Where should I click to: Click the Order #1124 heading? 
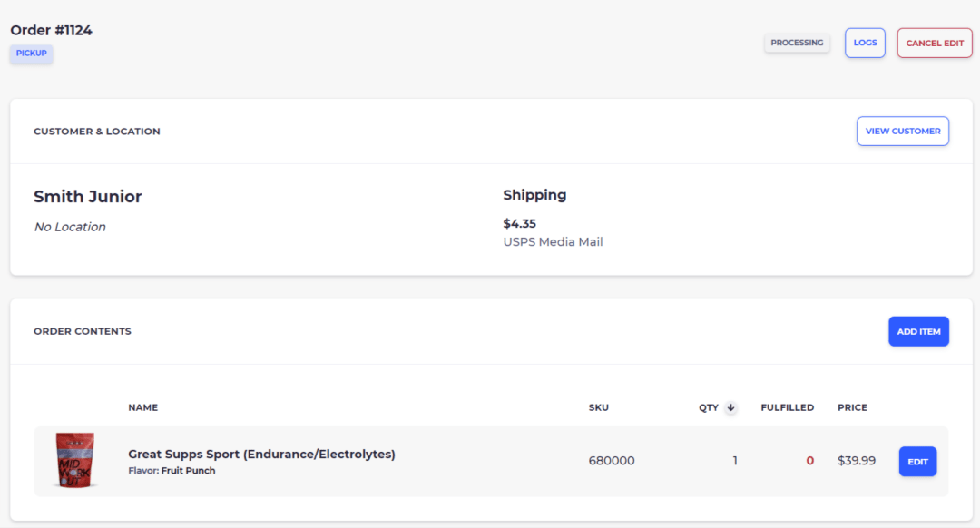51,30
